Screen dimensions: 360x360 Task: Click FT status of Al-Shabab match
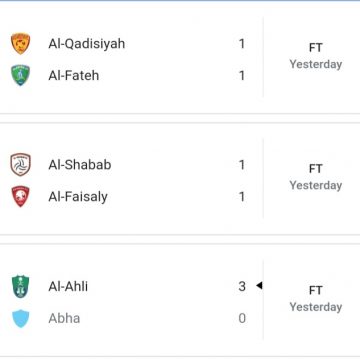316,169
